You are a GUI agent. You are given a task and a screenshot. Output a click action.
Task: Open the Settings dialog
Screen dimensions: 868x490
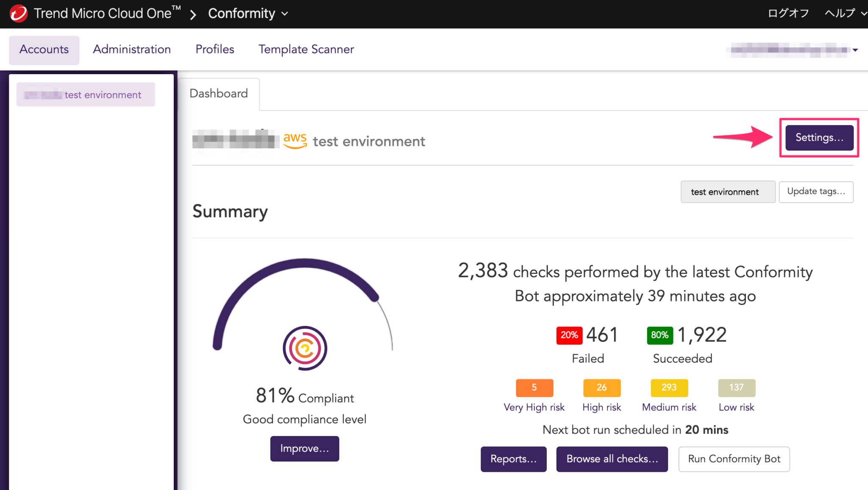819,137
